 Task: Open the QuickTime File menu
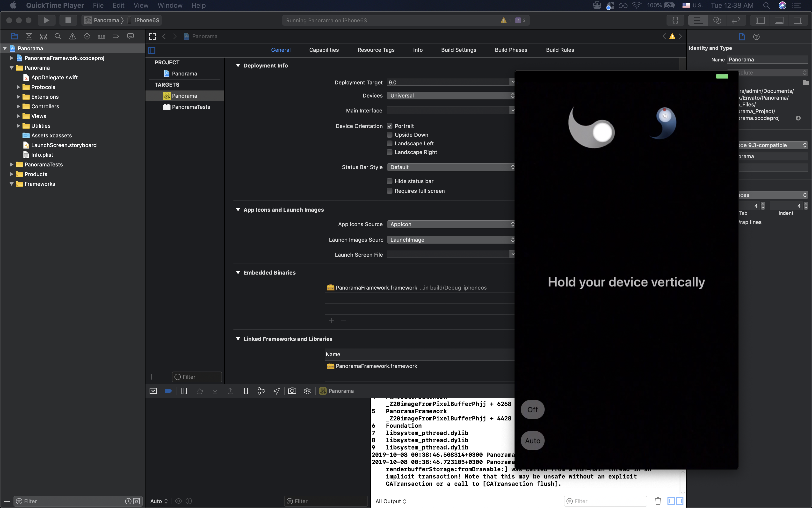98,5
